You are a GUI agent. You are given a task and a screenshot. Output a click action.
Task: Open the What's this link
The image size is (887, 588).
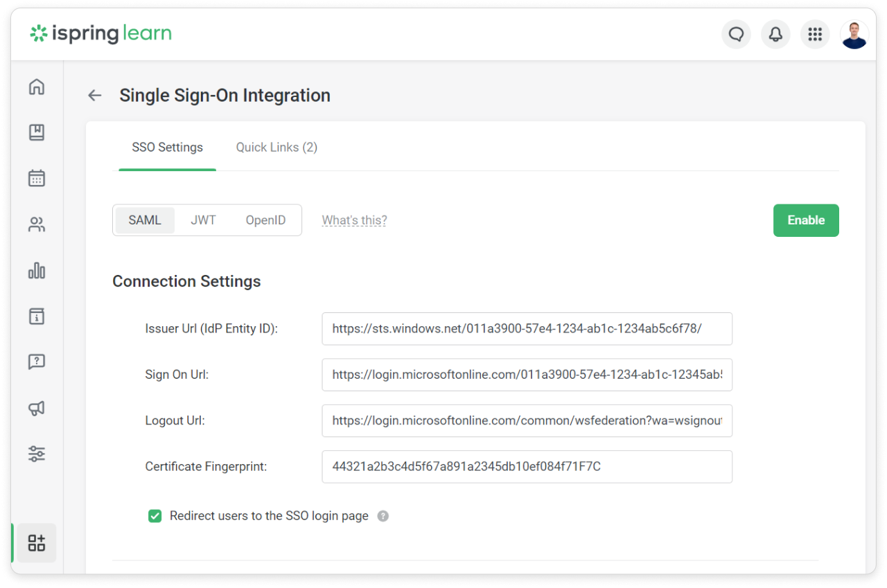point(354,220)
